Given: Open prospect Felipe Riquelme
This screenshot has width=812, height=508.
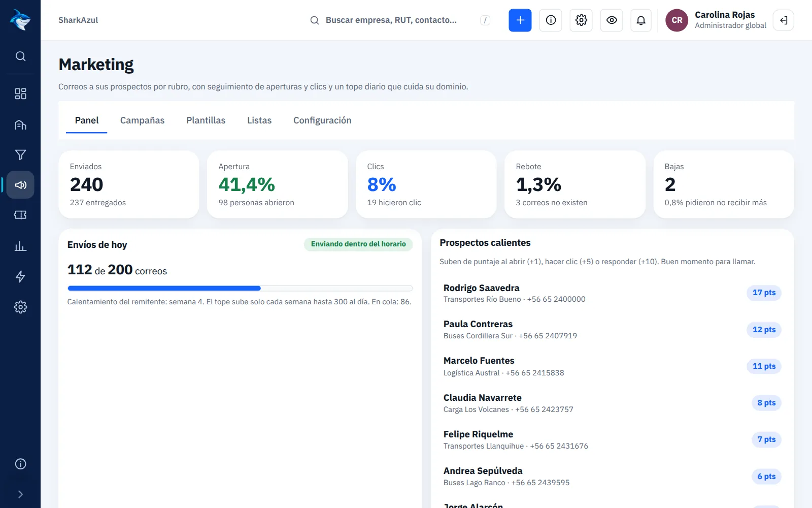Looking at the screenshot, I should click(612, 440).
